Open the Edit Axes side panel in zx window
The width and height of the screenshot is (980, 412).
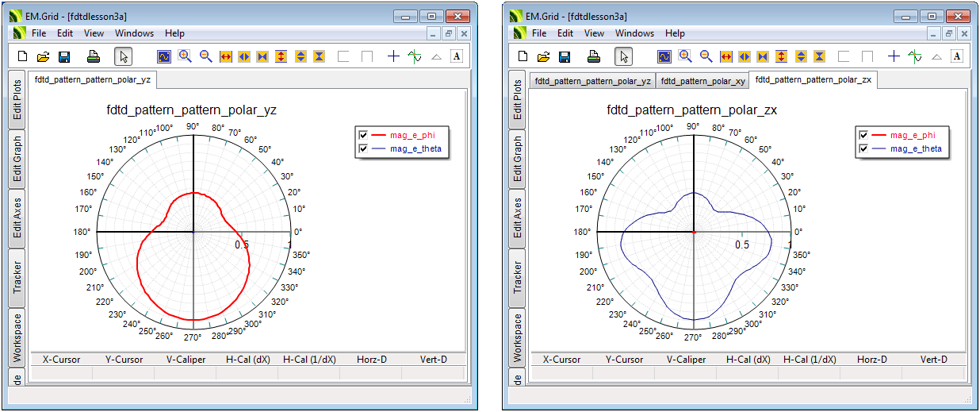tap(518, 218)
